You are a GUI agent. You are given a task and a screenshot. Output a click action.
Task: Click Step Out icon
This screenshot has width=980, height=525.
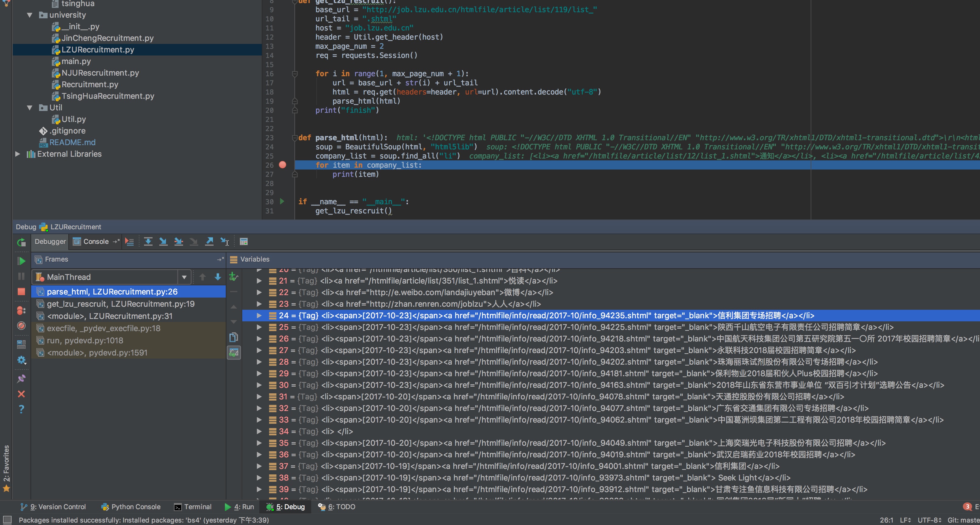tap(209, 242)
